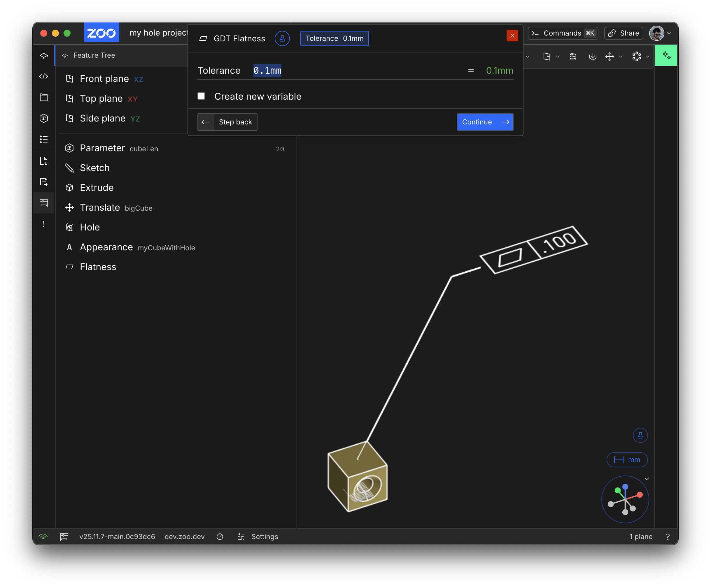Click the Pattern tool icon in toolbar
The height and width of the screenshot is (588, 711).
(637, 57)
